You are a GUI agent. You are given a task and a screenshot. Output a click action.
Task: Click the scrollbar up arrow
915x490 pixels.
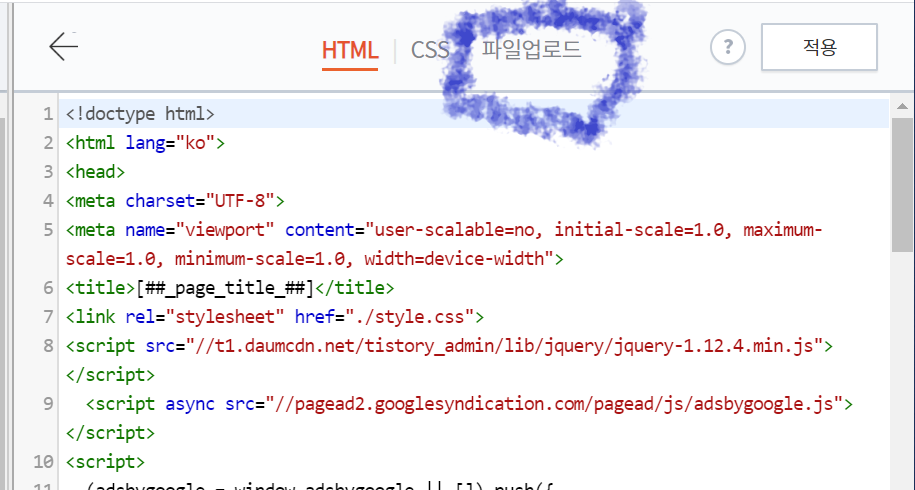pos(903,106)
